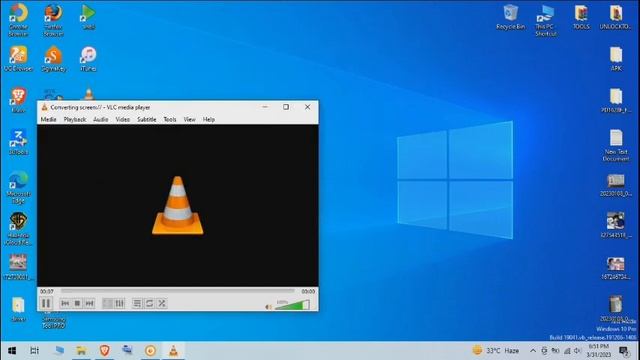640x360 pixels.
Task: Select the image thumbnail below the gold-emblem icon
Action: click(x=18, y=267)
